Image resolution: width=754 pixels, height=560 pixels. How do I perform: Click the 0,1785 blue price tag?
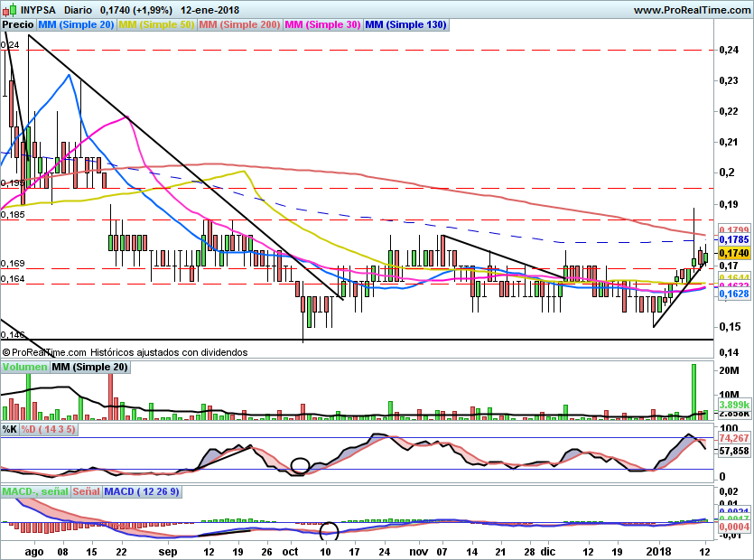click(733, 240)
